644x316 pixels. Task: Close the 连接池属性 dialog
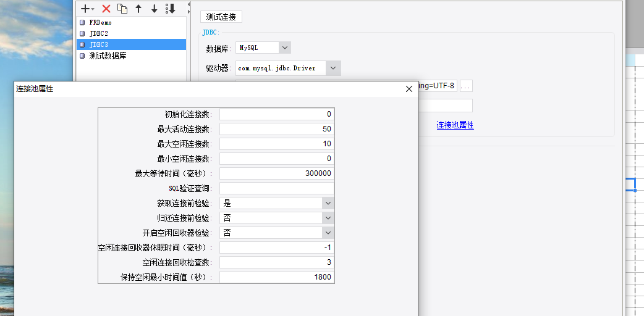(x=409, y=89)
